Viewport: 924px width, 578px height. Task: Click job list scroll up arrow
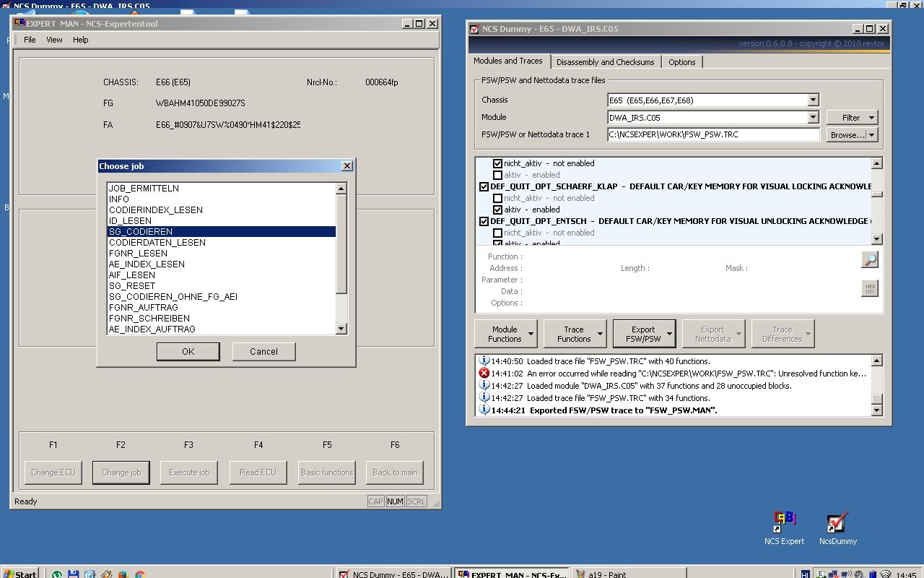[x=341, y=189]
